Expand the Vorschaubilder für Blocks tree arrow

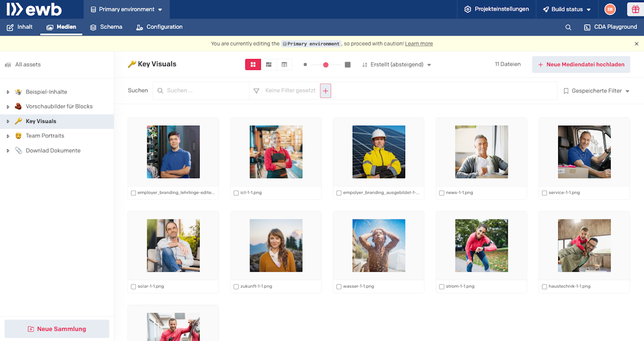[x=8, y=106]
